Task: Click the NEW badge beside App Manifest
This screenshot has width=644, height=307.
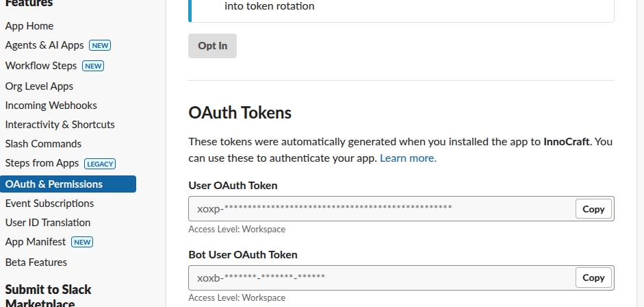Action: [82, 242]
